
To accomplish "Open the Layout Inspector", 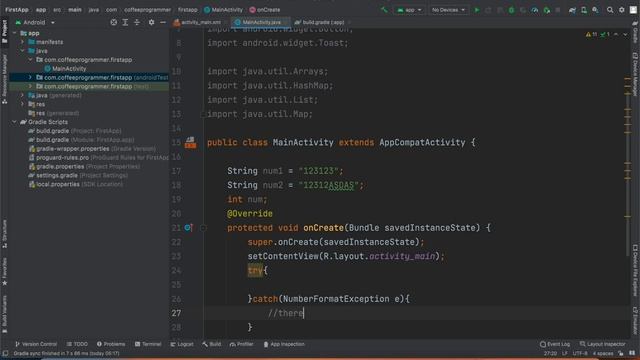I will click(602, 344).
